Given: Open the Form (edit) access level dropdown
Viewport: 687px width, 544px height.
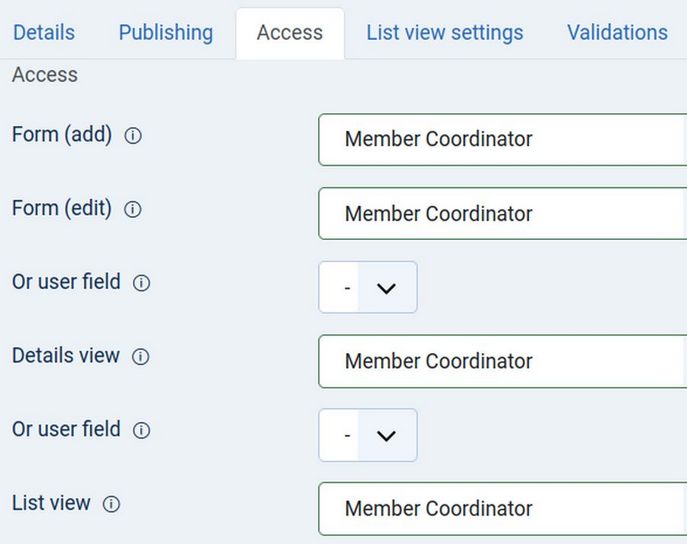Looking at the screenshot, I should [502, 213].
